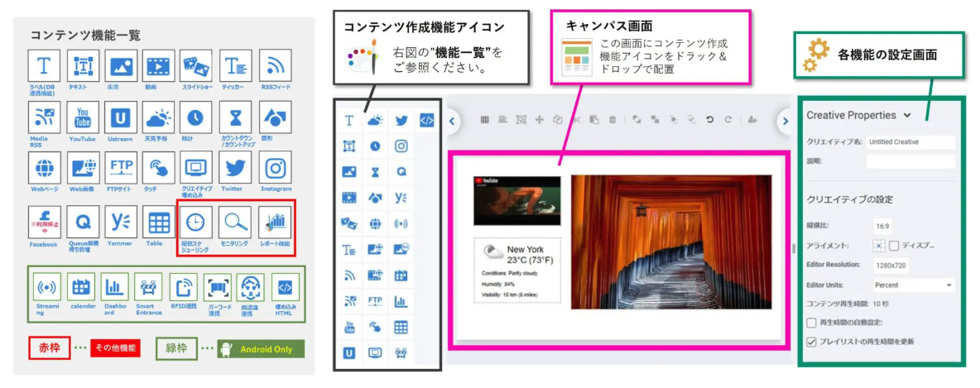Viewport: 980px width, 388px height.
Task: Collapse tool palette with the left arrow button
Action: (452, 121)
